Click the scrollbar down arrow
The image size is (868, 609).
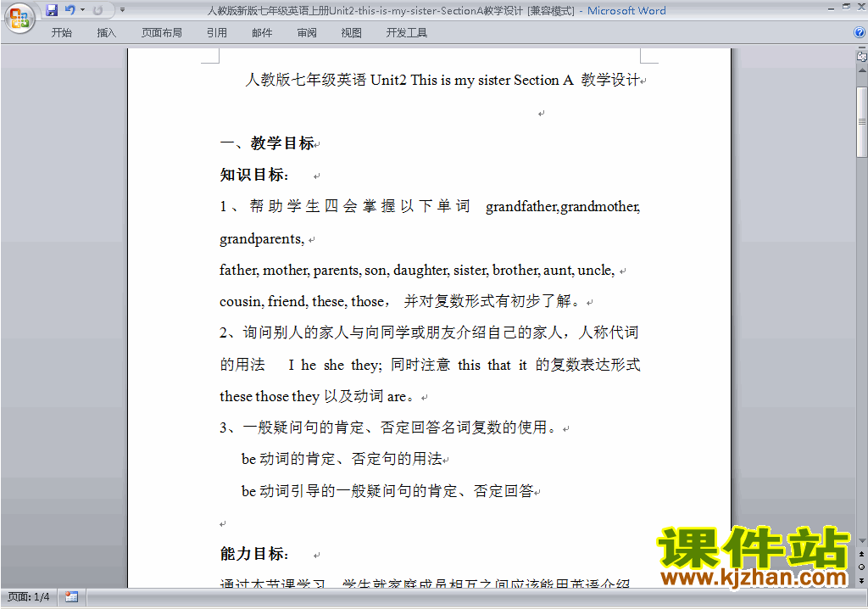[861, 541]
